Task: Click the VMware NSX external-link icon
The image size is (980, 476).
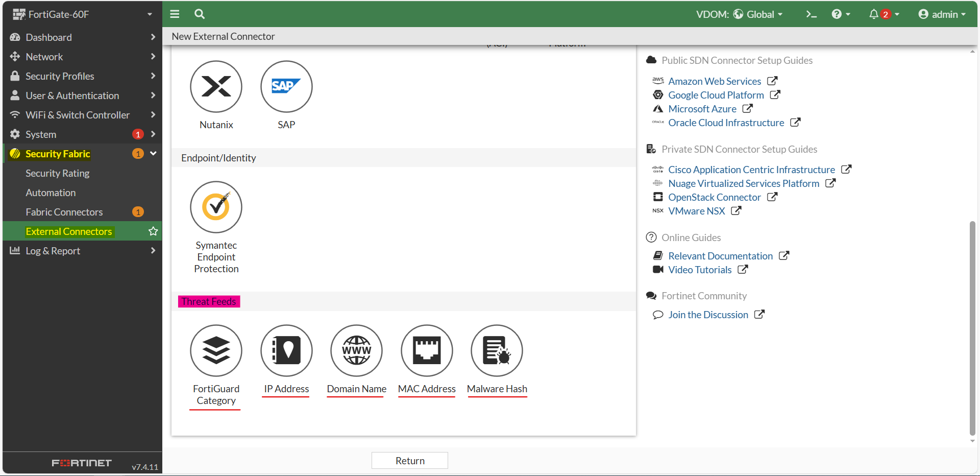Action: coord(736,210)
